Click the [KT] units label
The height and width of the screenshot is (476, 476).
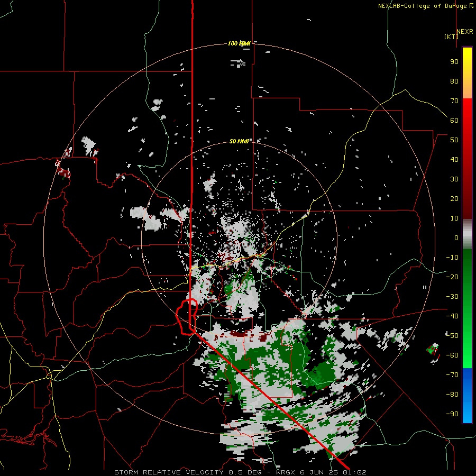(x=451, y=36)
